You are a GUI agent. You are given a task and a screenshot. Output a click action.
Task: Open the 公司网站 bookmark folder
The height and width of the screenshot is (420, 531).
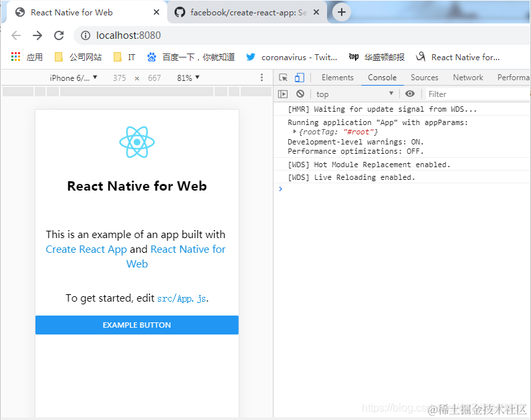click(x=78, y=57)
